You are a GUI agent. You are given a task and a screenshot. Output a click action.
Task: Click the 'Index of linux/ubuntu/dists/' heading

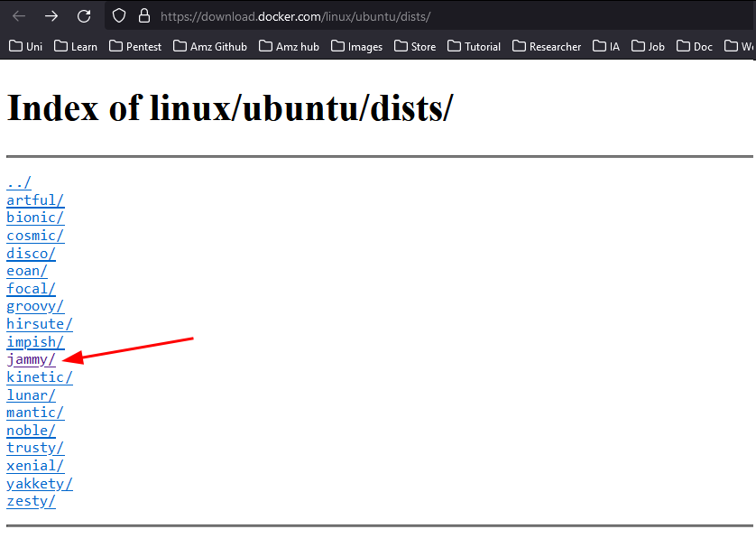pos(230,107)
